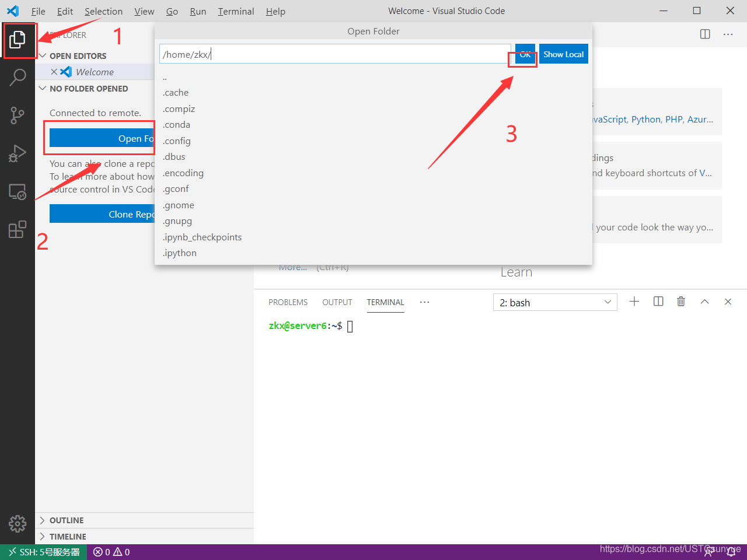Select the .cache folder

coord(373,93)
